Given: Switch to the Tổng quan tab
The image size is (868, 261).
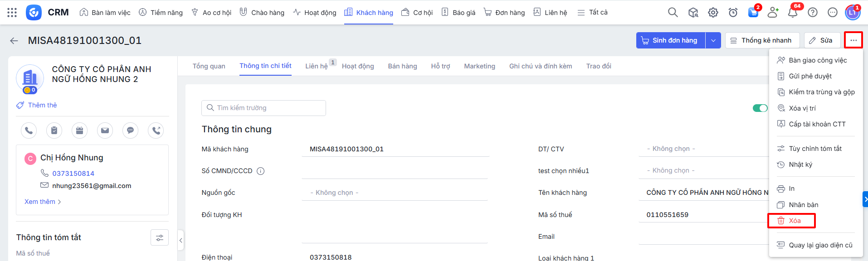Looking at the screenshot, I should (x=209, y=66).
